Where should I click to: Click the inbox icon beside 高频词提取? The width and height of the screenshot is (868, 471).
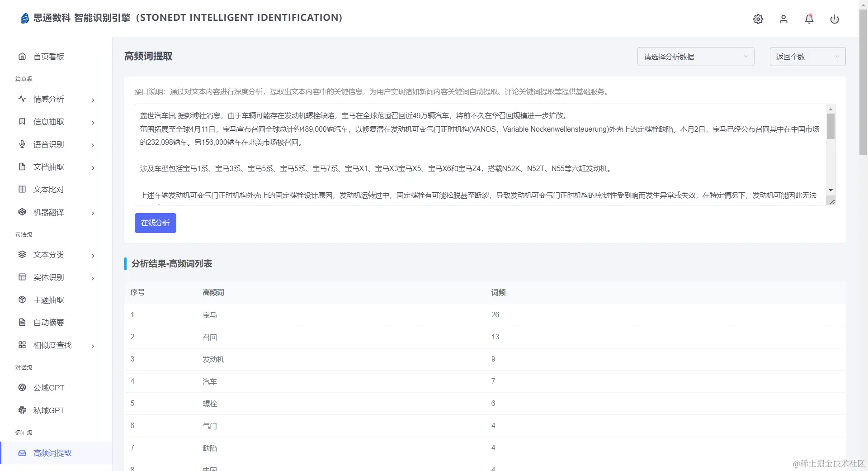pyautogui.click(x=22, y=453)
